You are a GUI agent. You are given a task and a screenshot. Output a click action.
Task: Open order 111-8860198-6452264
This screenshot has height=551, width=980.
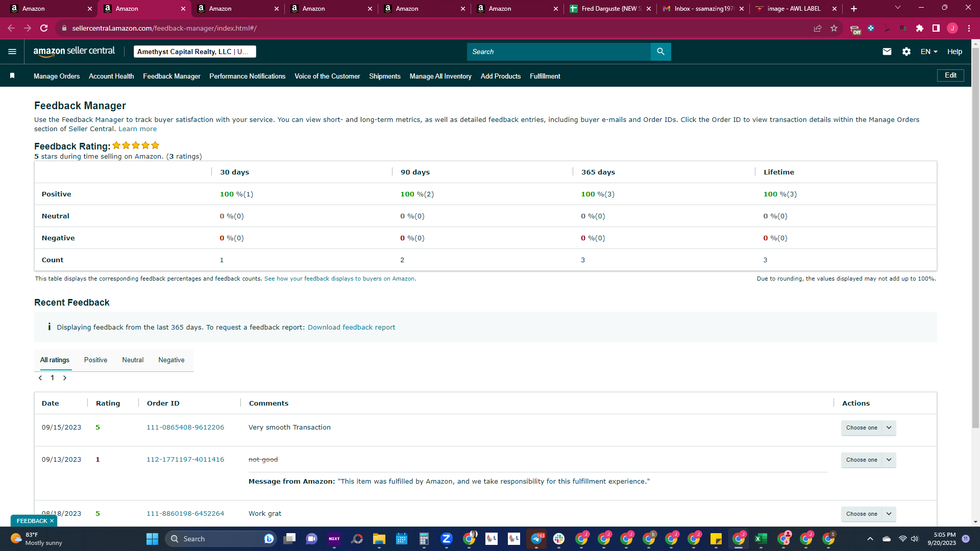[185, 514]
